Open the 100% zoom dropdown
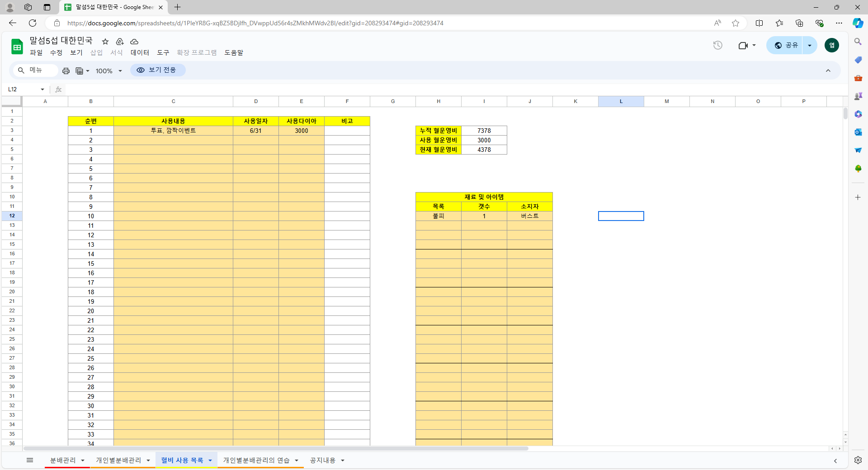This screenshot has width=868, height=470. click(x=108, y=71)
